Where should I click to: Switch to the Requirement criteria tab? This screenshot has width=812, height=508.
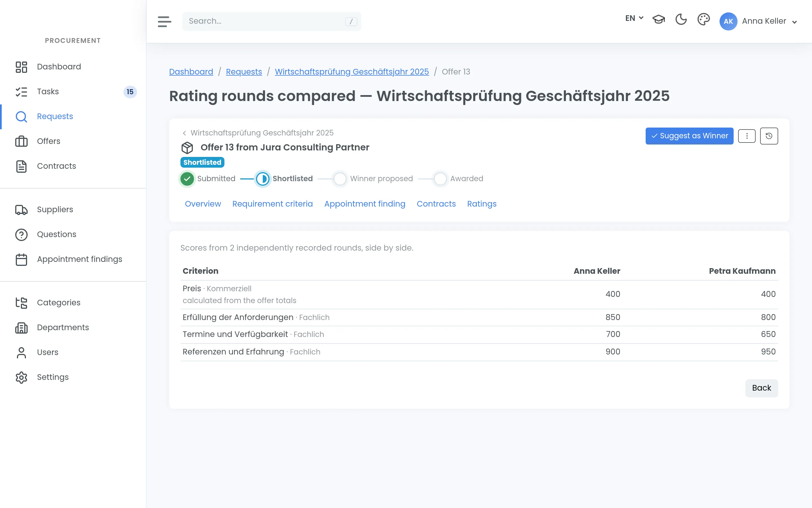(x=272, y=204)
